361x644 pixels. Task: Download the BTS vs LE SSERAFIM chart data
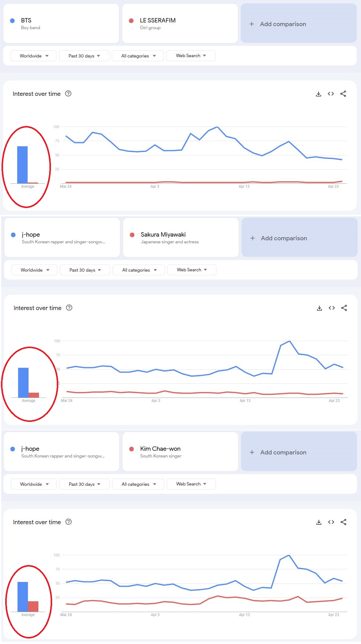318,94
